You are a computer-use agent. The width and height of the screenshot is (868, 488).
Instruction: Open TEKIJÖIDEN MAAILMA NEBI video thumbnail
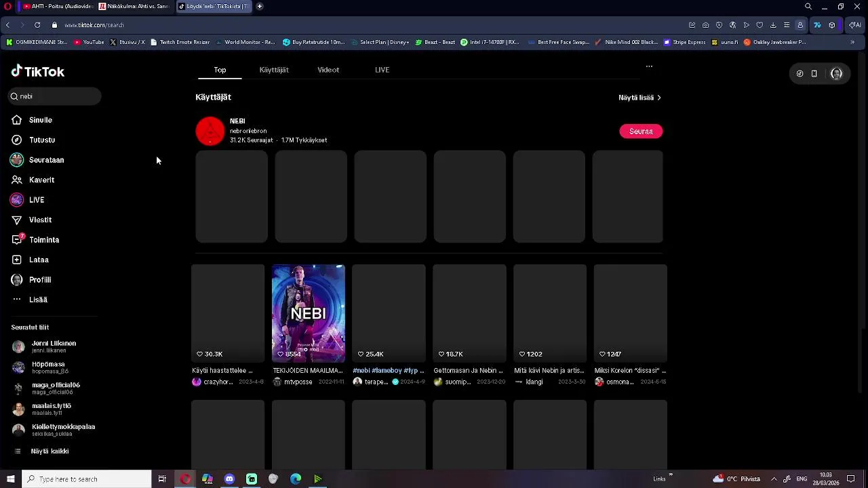[309, 313]
